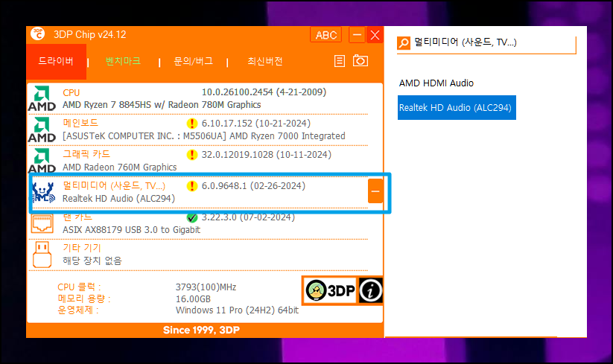
Task: Click ASIX AX88179 USB 3.0 to Gigabit
Action: click(131, 230)
